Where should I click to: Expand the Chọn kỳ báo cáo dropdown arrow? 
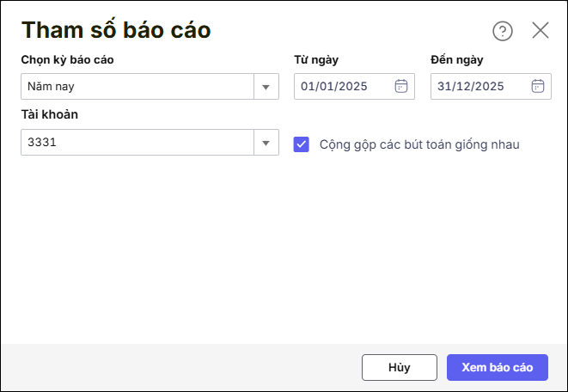click(x=266, y=87)
